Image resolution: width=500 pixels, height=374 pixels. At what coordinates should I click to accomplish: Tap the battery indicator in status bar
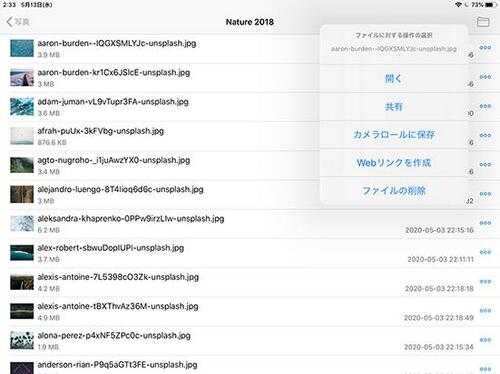click(x=491, y=5)
